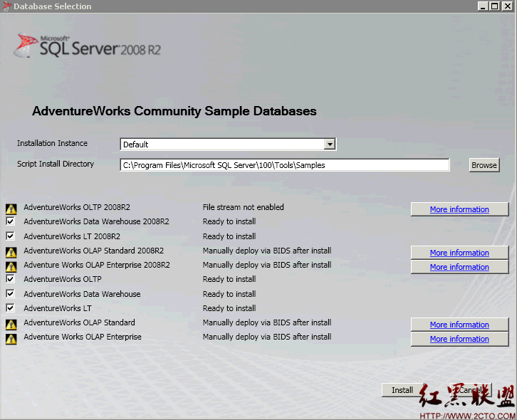Open More information for Adventure Works OLAP Enterprise
The height and width of the screenshot is (420, 517).
[459, 339]
